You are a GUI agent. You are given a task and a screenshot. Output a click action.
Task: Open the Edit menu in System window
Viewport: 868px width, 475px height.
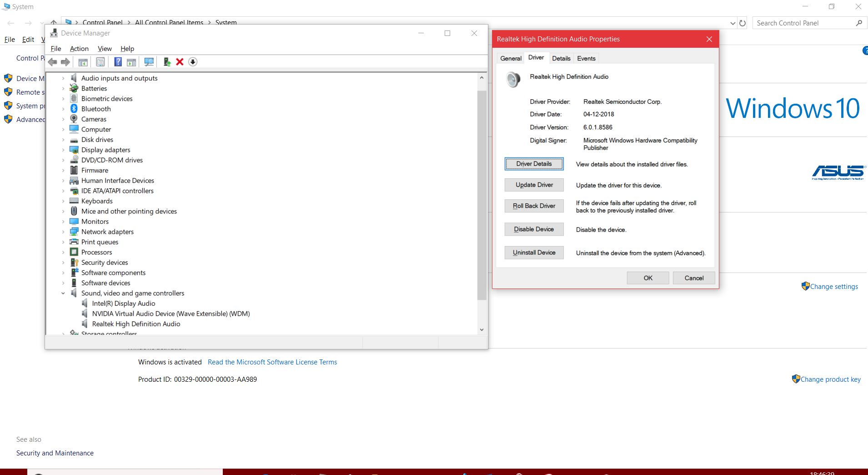click(x=28, y=40)
